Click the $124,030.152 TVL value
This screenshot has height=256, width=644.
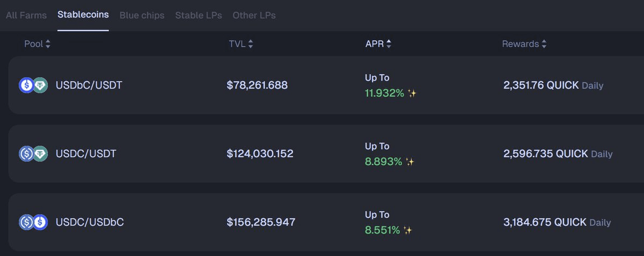coord(260,153)
